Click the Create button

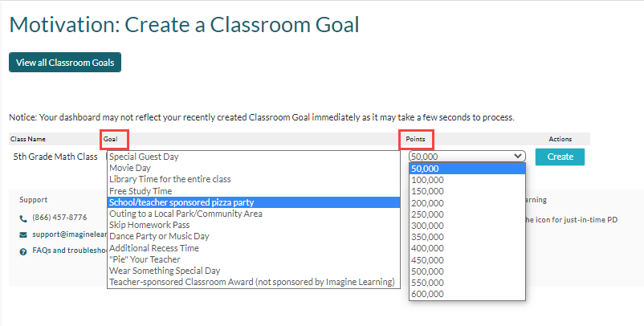[560, 157]
